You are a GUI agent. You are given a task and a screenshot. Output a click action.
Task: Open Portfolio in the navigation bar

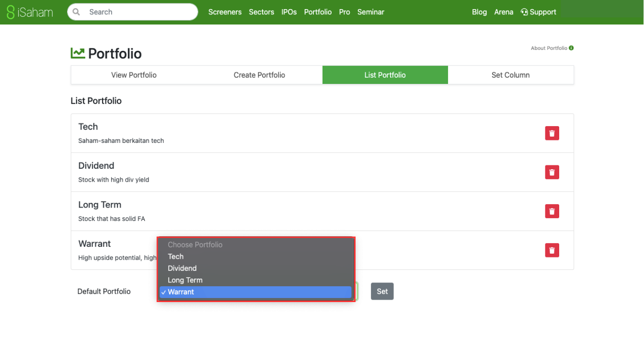pos(318,12)
